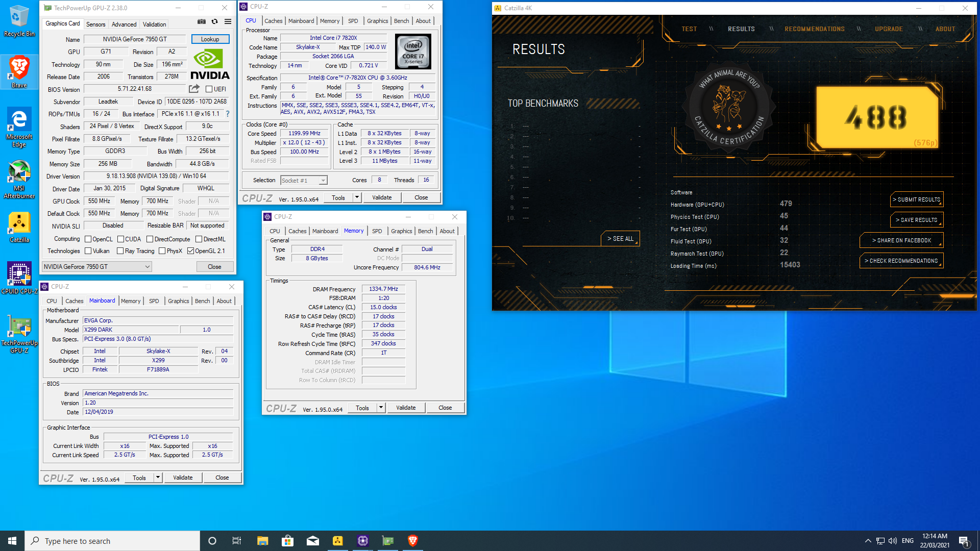Click the GPU-Z taskbar icon
980x551 pixels.
[x=388, y=541]
